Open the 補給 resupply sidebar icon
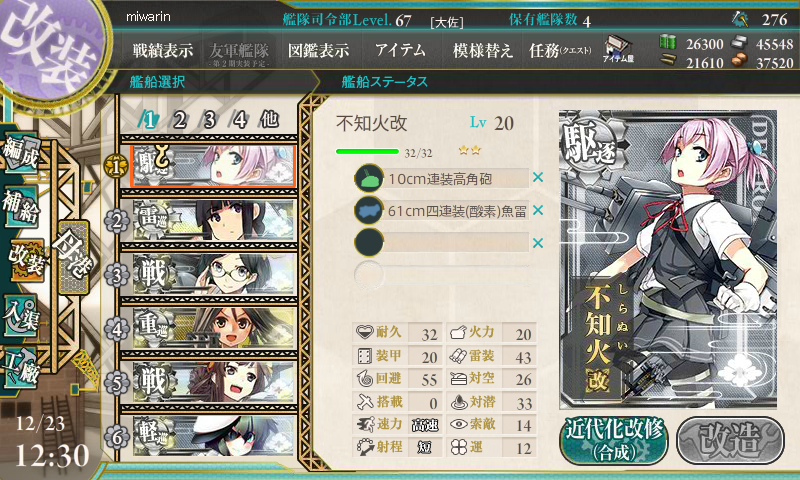Viewport: 800px width, 480px height. [21, 206]
